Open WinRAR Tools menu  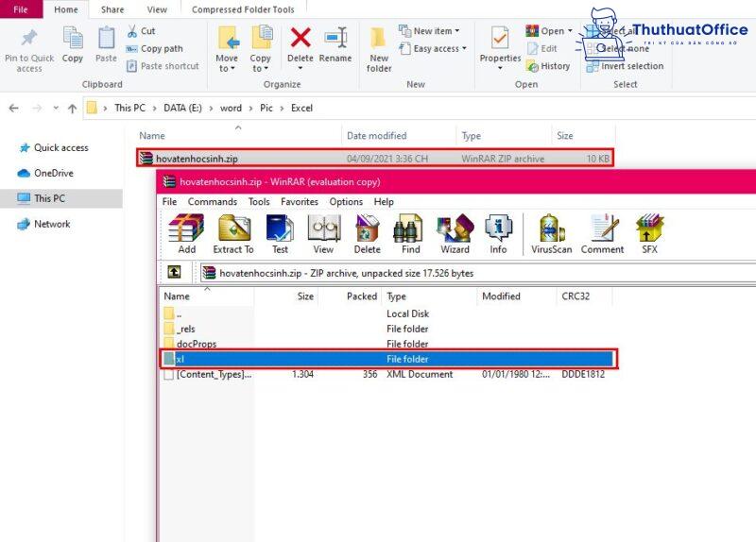(259, 202)
